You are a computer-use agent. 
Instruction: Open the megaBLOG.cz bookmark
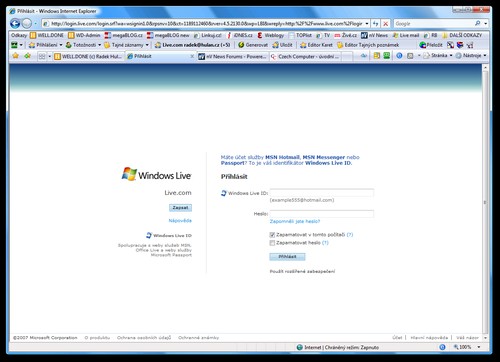pyautogui.click(x=124, y=35)
